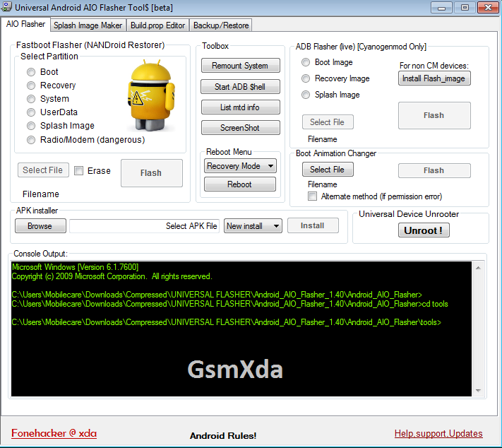Select Radio/Modem (dangerous) partition

(x=31, y=140)
